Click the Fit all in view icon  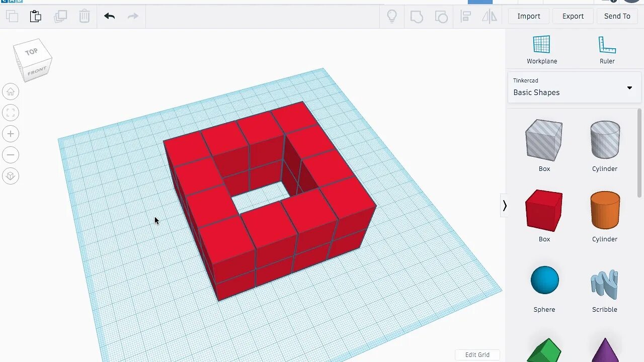(x=11, y=113)
